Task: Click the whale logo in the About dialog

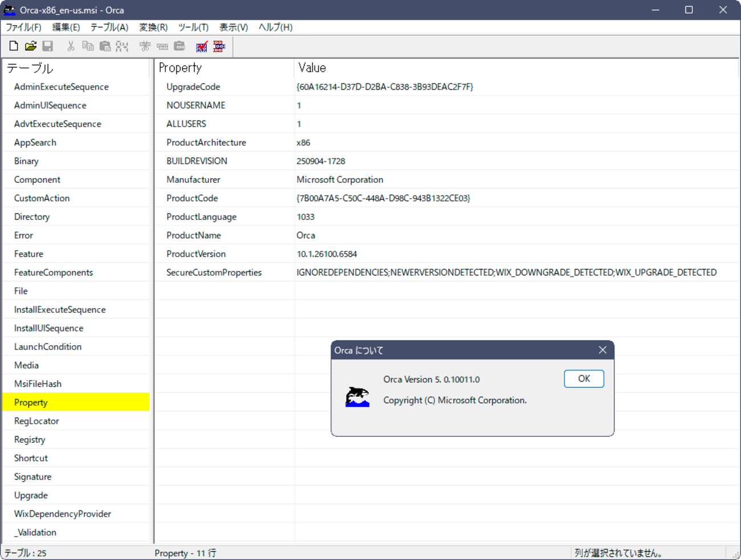Action: (357, 397)
